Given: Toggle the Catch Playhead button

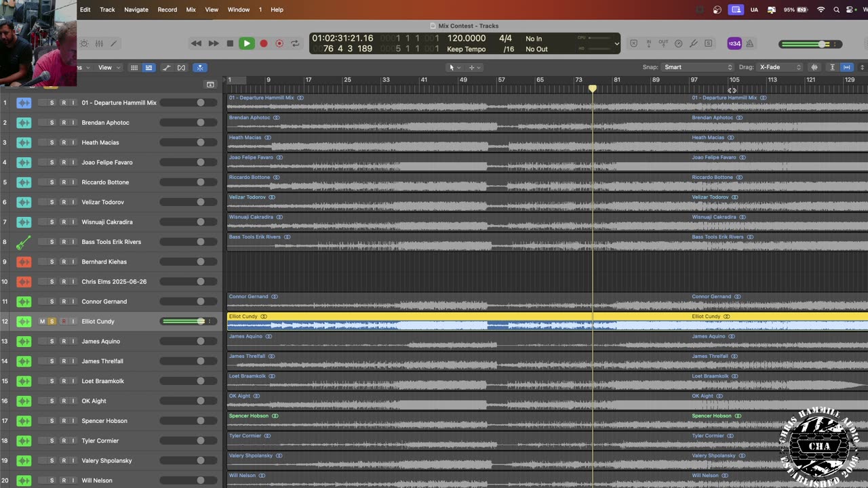Looking at the screenshot, I should (x=200, y=68).
